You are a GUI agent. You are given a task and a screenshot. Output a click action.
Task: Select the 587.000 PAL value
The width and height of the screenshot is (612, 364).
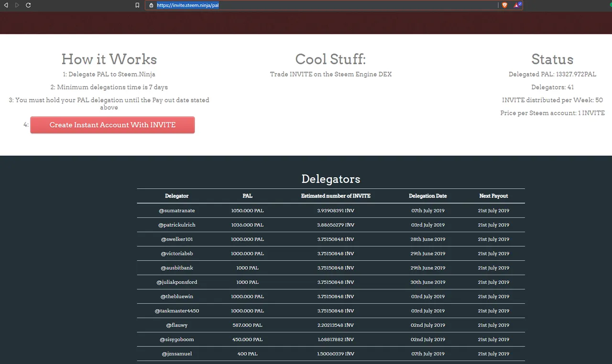tap(248, 325)
